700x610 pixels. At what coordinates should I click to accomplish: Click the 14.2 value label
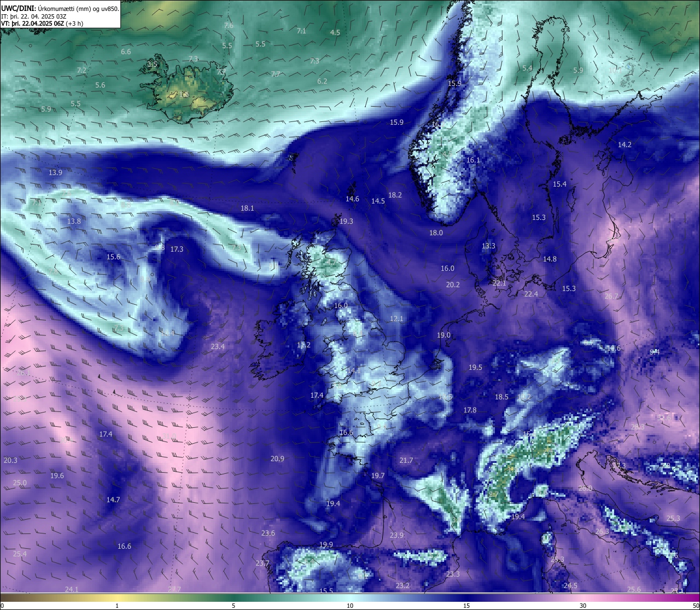pos(625,145)
